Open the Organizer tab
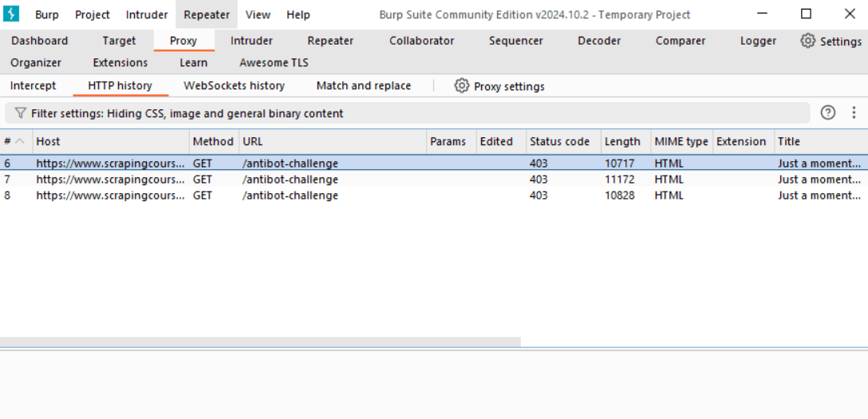Screen dimensions: 868x419 (36, 63)
